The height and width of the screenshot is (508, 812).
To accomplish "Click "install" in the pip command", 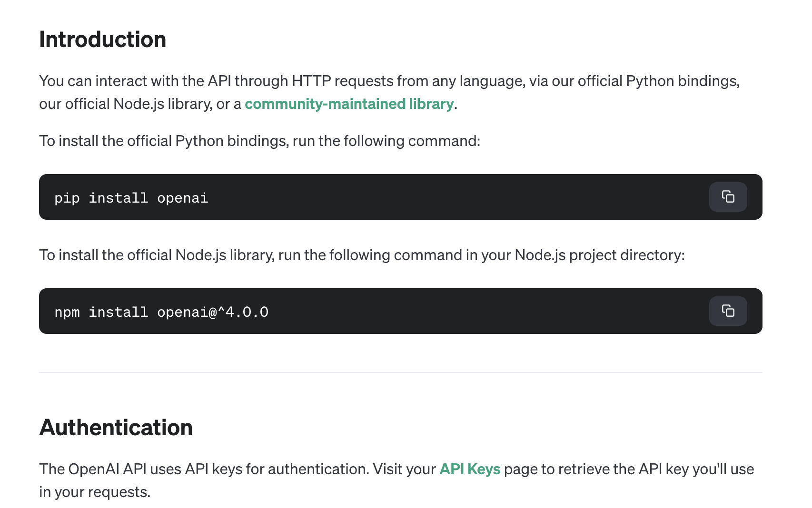I will pyautogui.click(x=118, y=198).
